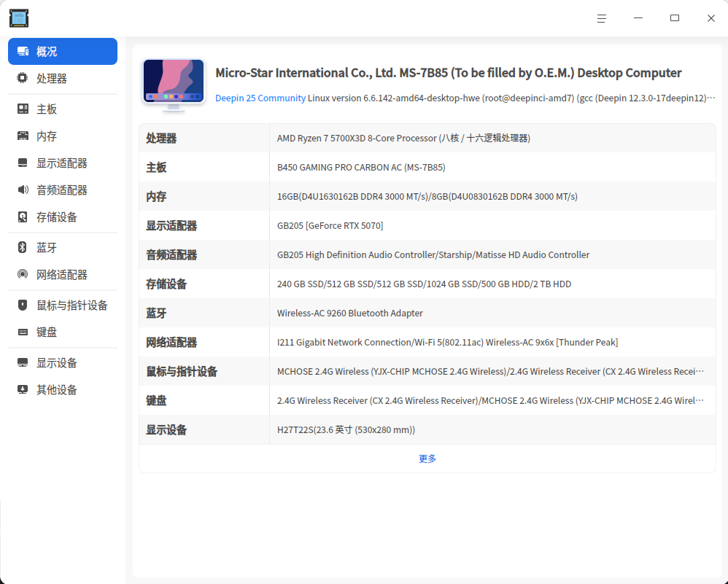Click the Bluetooth icon in sidebar

[23, 247]
